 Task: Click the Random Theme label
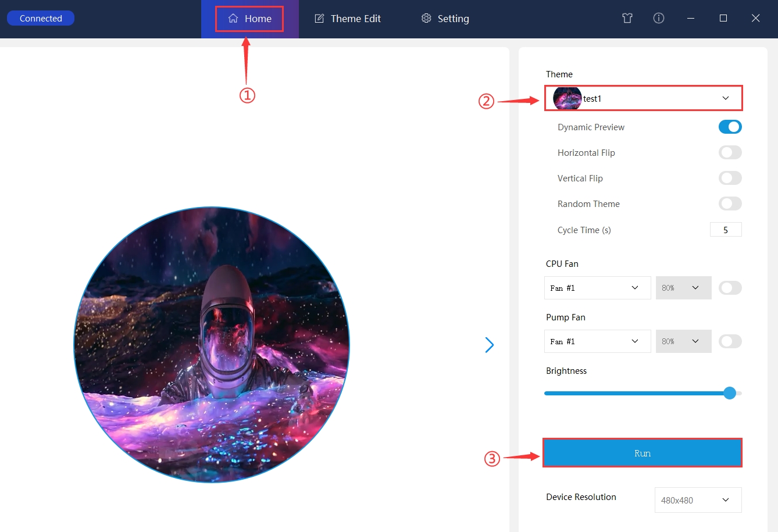coord(588,204)
